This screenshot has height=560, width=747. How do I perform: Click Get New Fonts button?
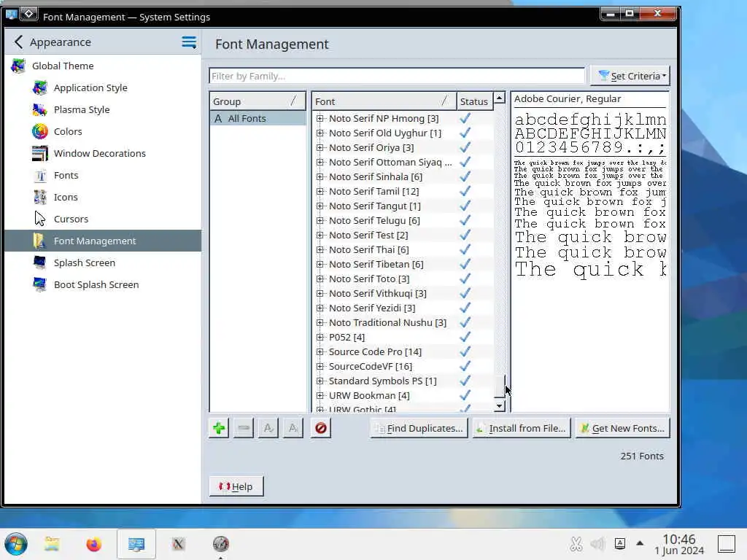click(623, 428)
